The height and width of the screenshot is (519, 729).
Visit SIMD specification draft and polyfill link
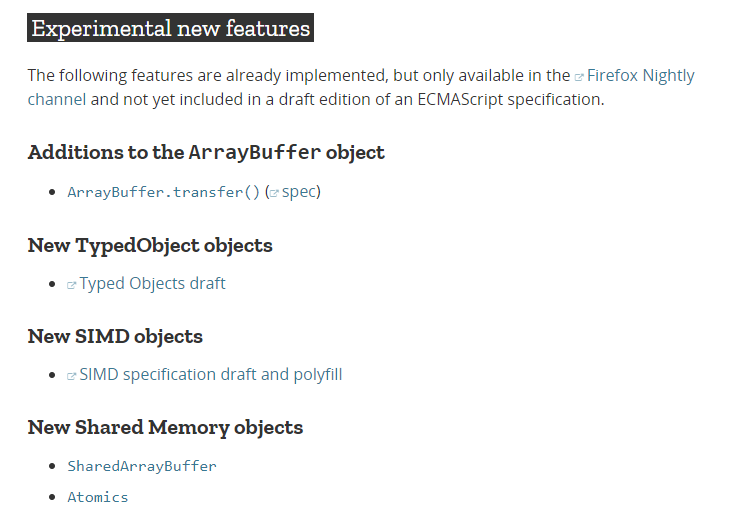(x=210, y=375)
